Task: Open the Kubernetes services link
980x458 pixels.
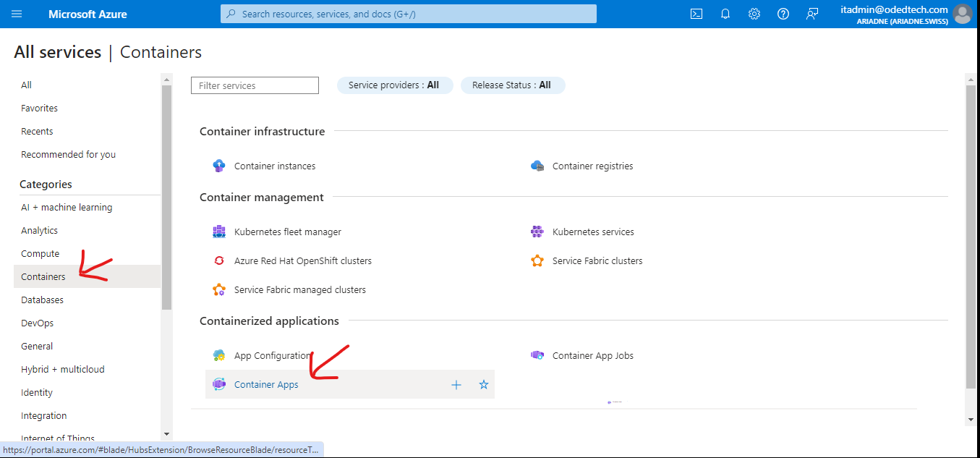Action: [x=593, y=232]
